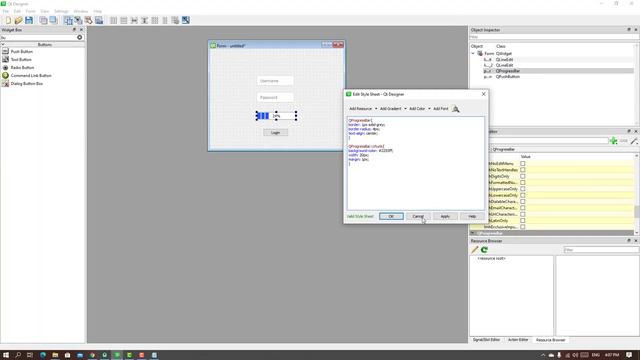
Task: Apply Lay Out Vertically from toolbar
Action: [124, 20]
